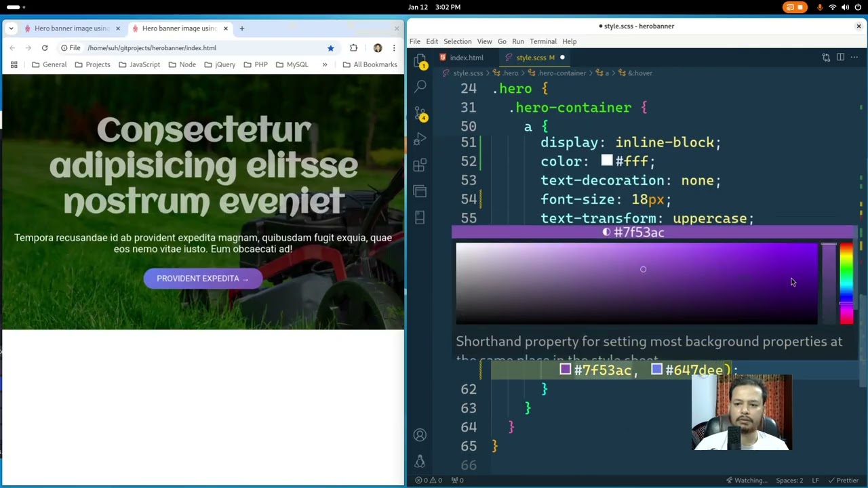868x488 pixels.
Task: Open the clock showing Jan 12 3:02 PM
Action: tap(434, 7)
